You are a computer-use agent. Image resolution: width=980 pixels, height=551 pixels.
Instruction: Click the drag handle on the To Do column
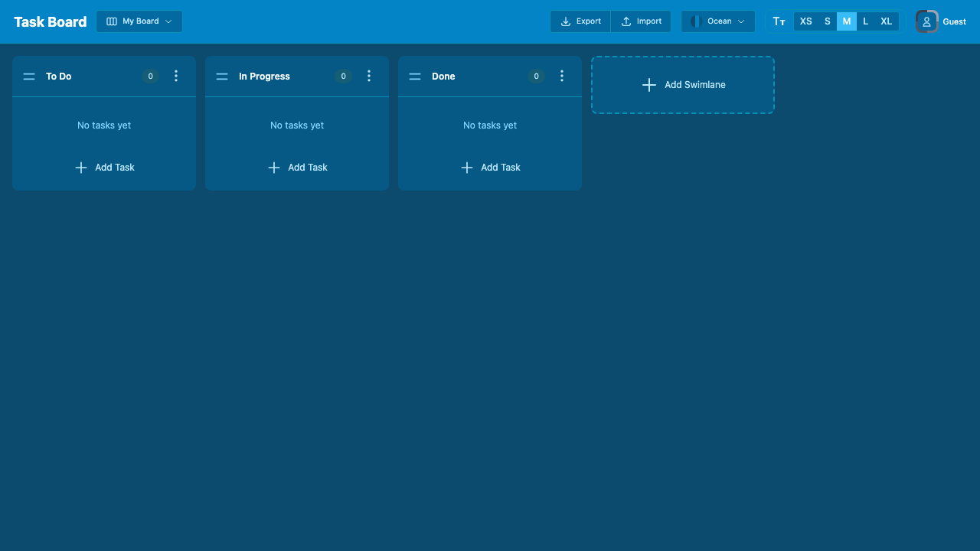pyautogui.click(x=29, y=76)
